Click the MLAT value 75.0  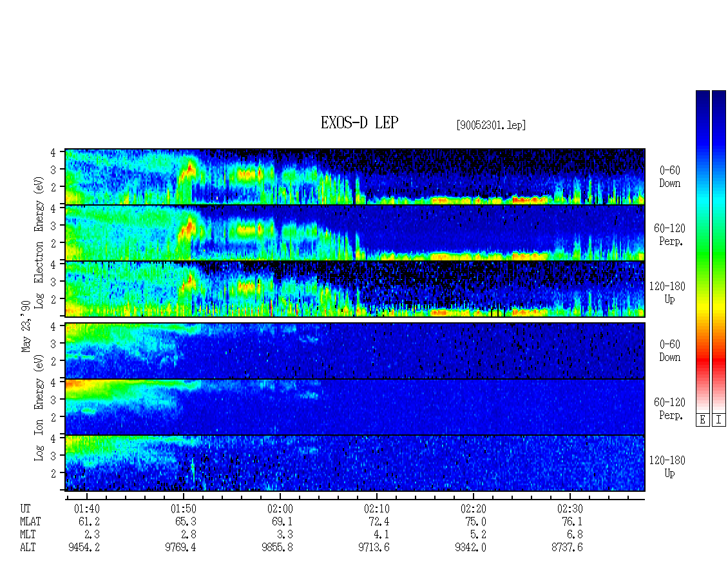tap(476, 521)
